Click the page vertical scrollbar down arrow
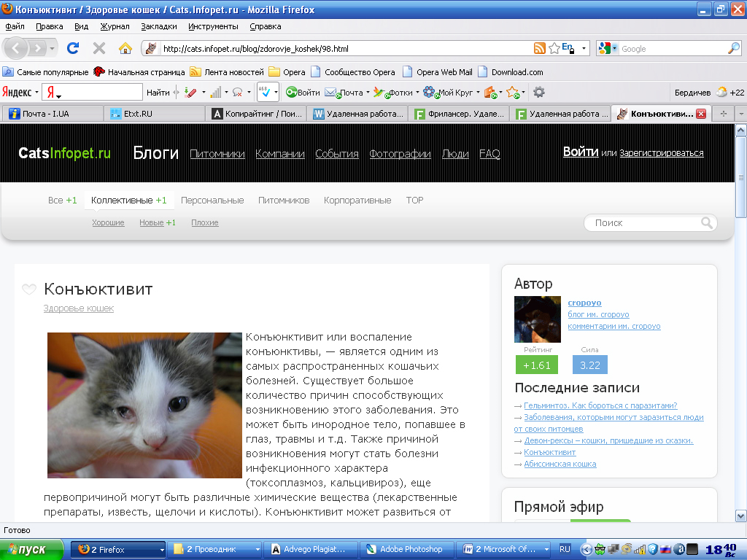This screenshot has height=560, width=747. [741, 516]
